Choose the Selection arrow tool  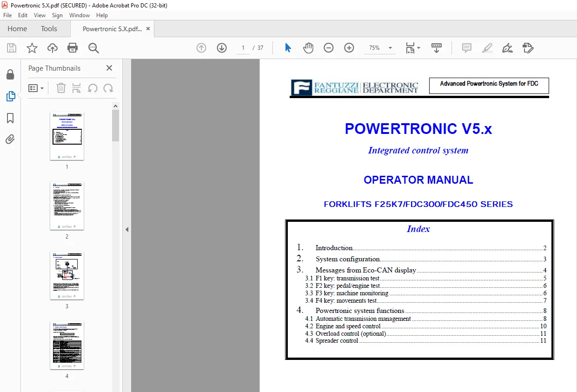[x=288, y=48]
